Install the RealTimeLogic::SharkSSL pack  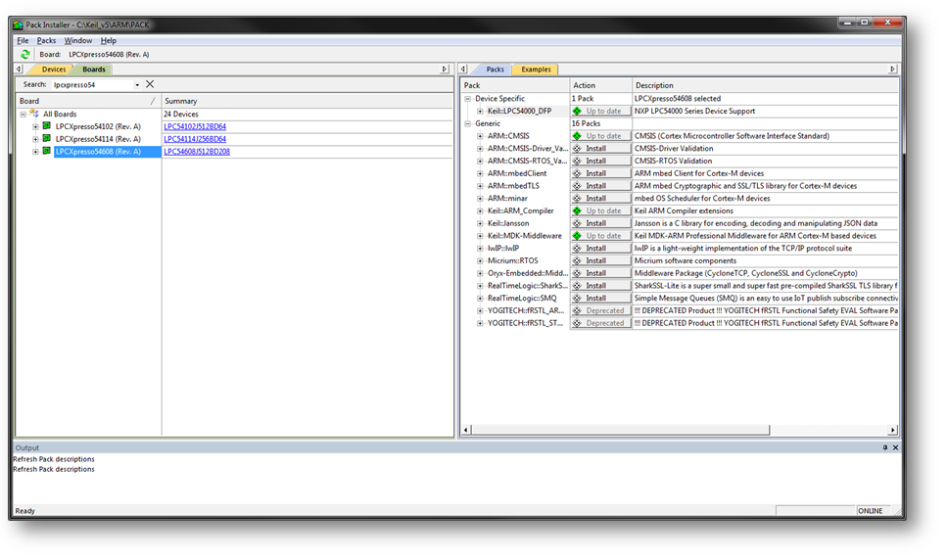point(601,286)
